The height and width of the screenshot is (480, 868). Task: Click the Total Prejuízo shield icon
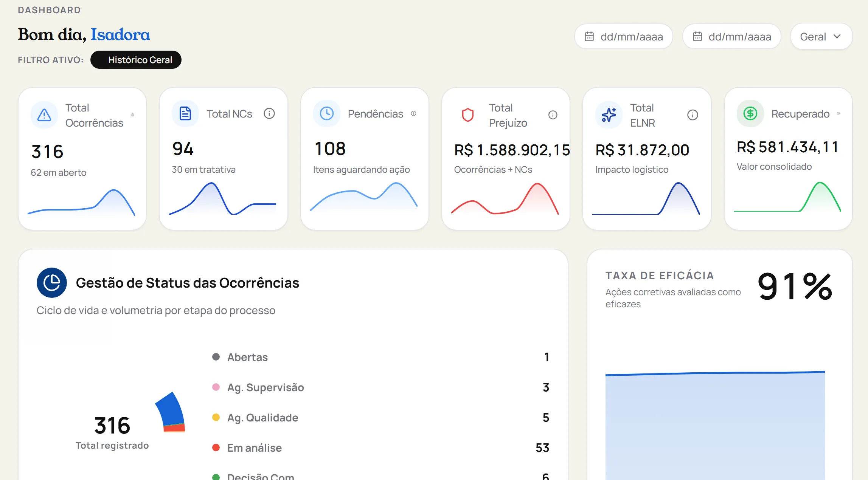[468, 115]
